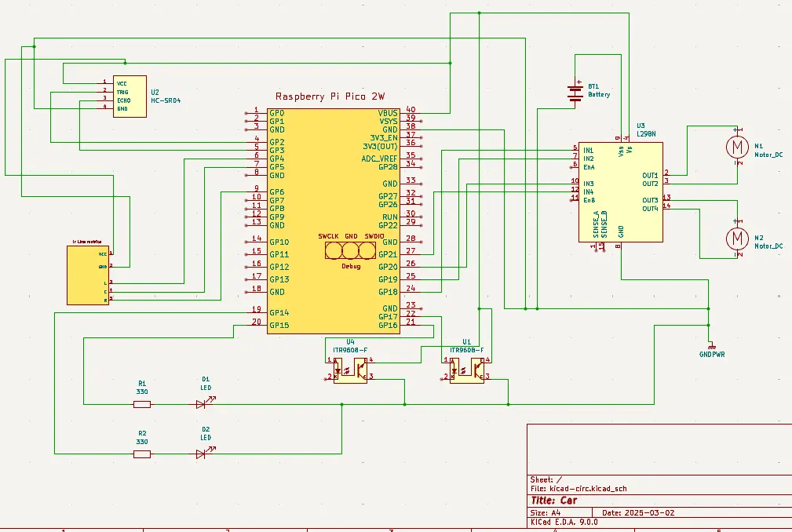This screenshot has height=532, width=792.
Task: Click the IN4 pin on L298N
Action: (589, 191)
